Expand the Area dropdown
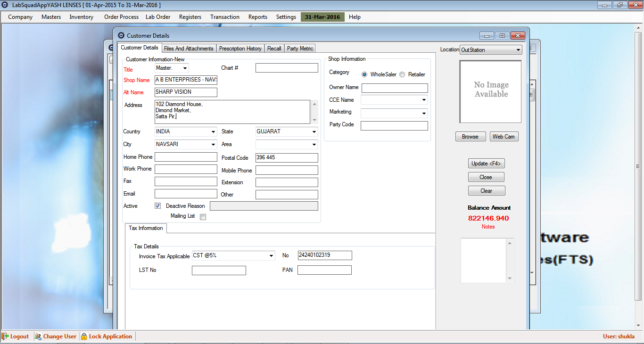Viewport: 644px width, 344px height. point(314,145)
